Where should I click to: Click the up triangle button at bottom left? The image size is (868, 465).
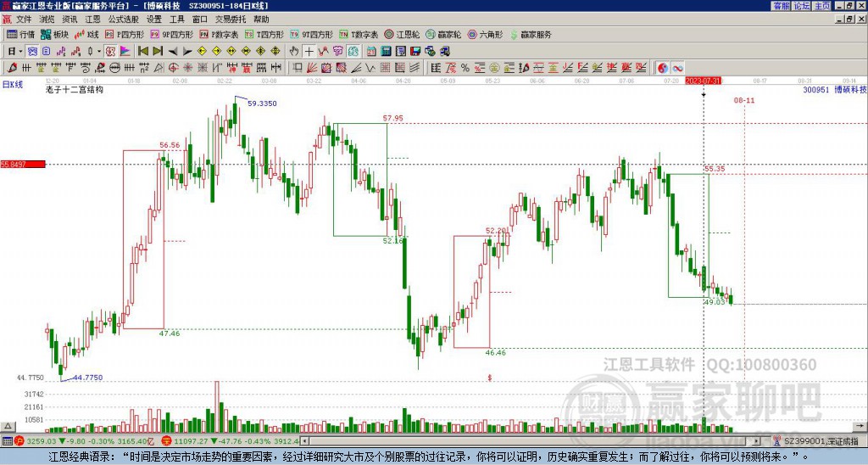(8, 426)
